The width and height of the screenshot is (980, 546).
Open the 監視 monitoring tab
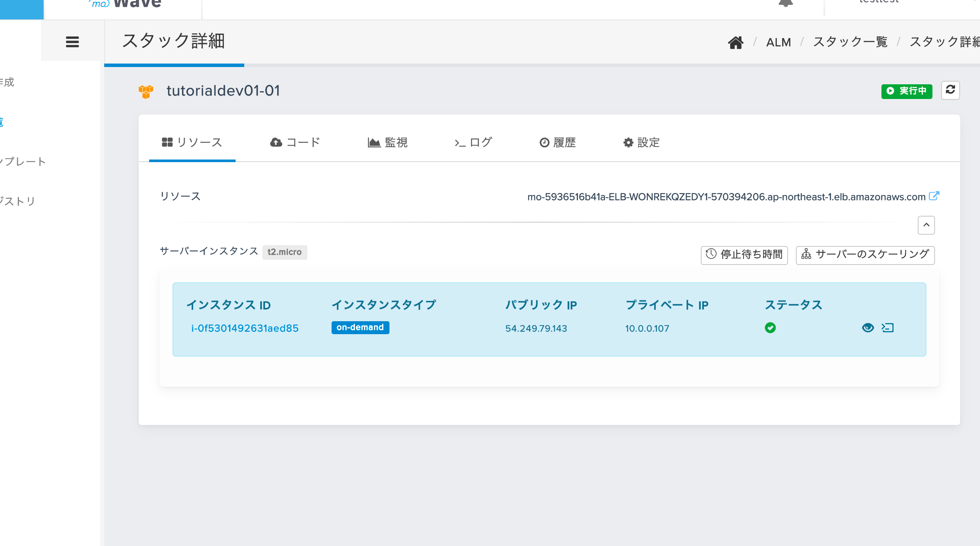coord(387,142)
